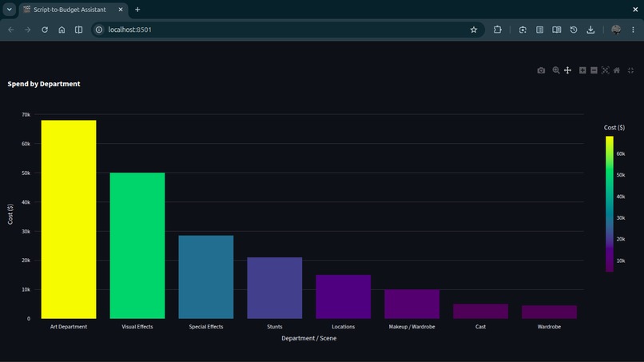
Task: Click the '70k' y-axis tick label
Action: coord(26,114)
